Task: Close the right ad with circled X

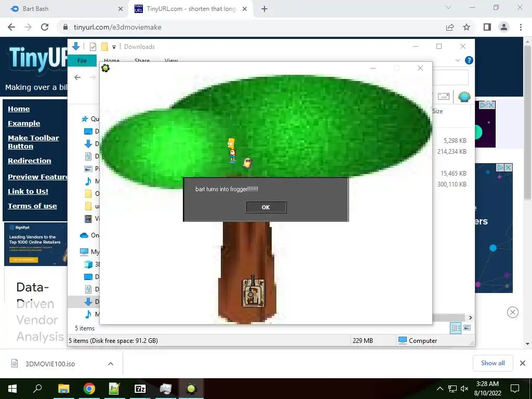Action: pos(513,312)
